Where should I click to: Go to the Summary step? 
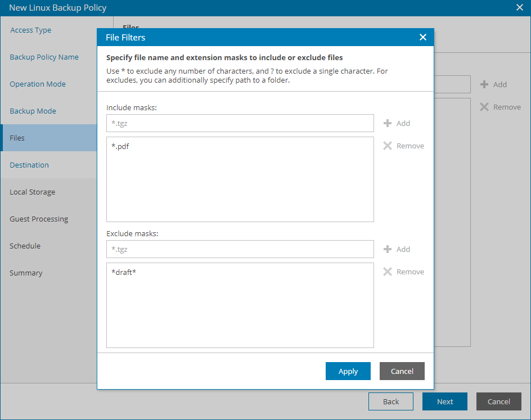[26, 273]
